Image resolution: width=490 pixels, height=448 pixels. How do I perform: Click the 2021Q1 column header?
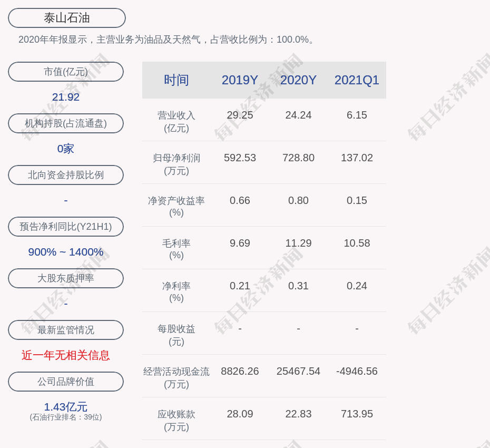coord(357,80)
